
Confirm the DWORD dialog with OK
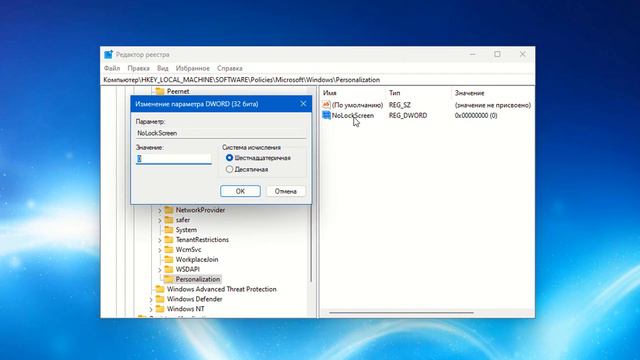240,191
